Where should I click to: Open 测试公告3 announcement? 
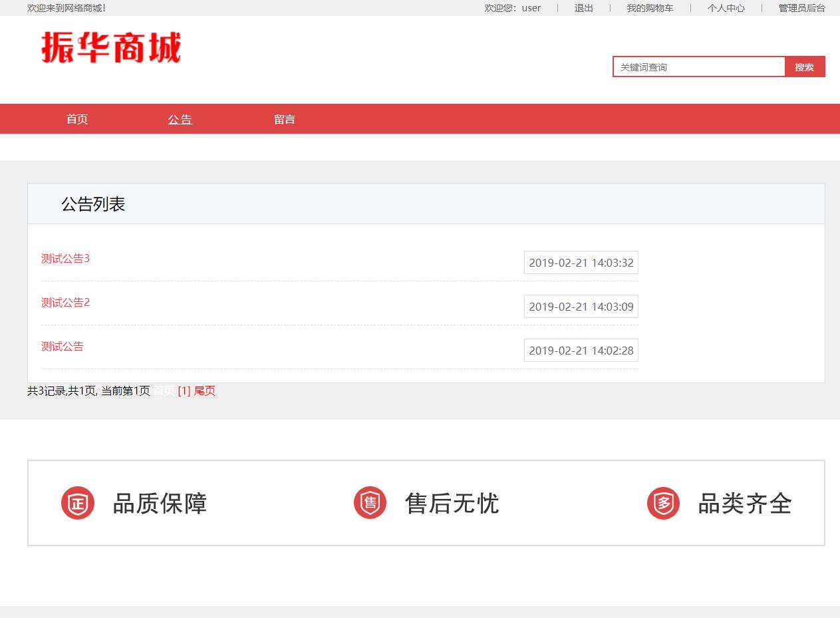pyautogui.click(x=65, y=259)
